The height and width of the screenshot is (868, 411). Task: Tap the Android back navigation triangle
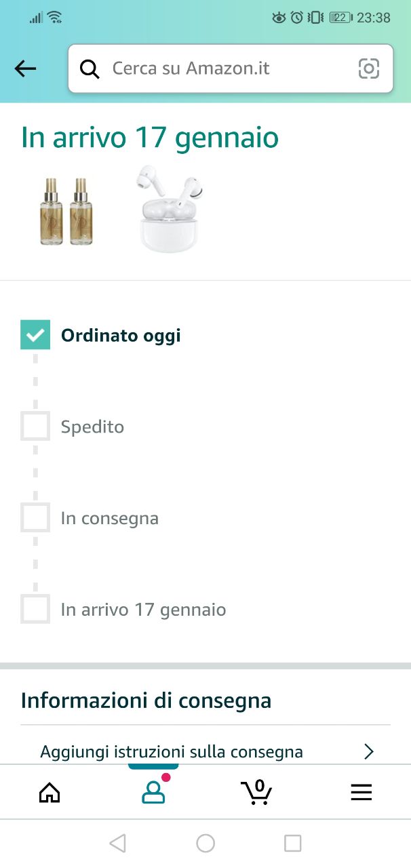118,843
